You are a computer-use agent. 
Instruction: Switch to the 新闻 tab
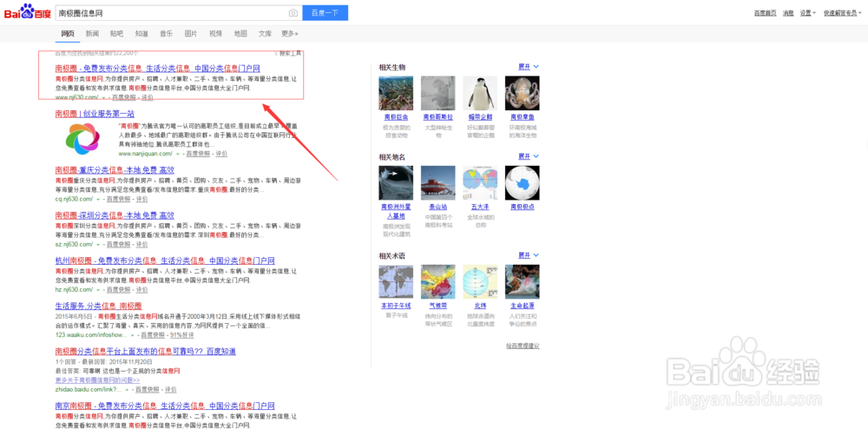point(92,34)
